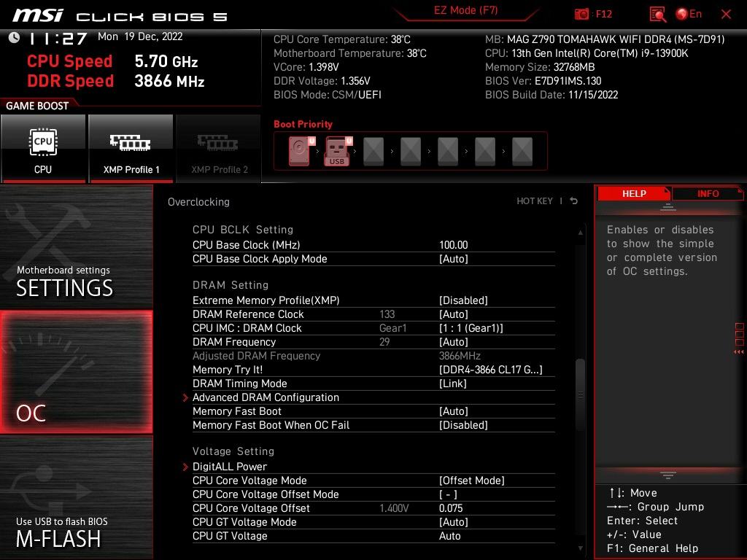The height and width of the screenshot is (560, 747).
Task: Click the system clock icon
Action: coord(14,38)
